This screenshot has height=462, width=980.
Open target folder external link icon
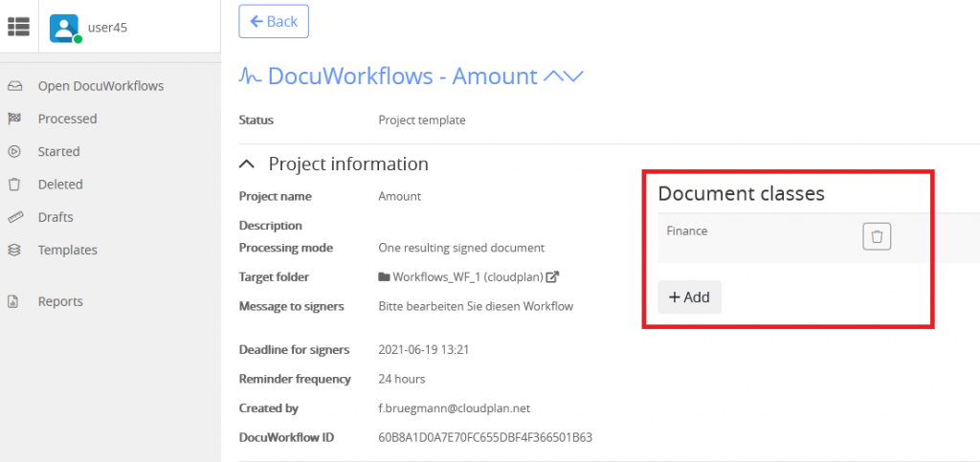click(552, 276)
